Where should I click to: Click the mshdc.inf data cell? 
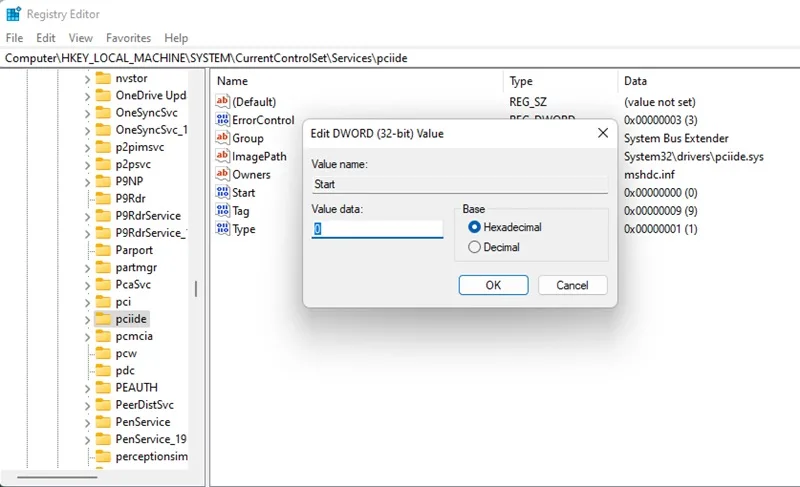pyautogui.click(x=649, y=174)
